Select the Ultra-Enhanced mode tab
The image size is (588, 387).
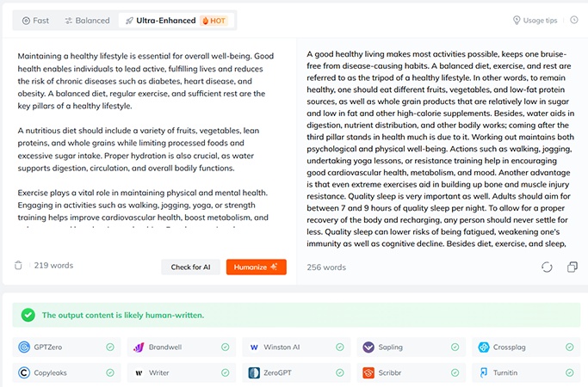176,21
